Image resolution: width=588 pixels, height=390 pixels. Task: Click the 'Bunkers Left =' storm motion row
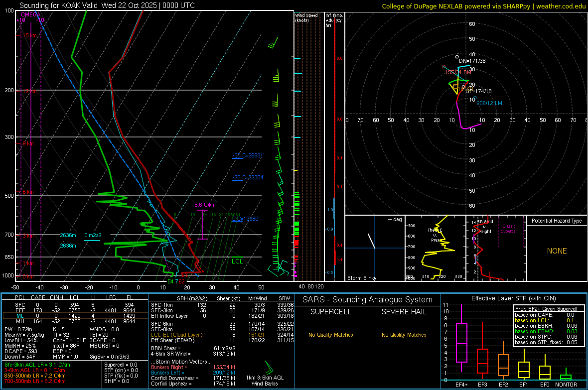[x=193, y=373]
